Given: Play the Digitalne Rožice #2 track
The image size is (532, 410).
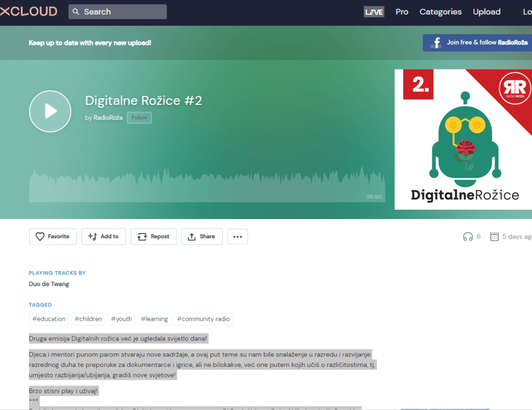Looking at the screenshot, I should click(x=50, y=111).
